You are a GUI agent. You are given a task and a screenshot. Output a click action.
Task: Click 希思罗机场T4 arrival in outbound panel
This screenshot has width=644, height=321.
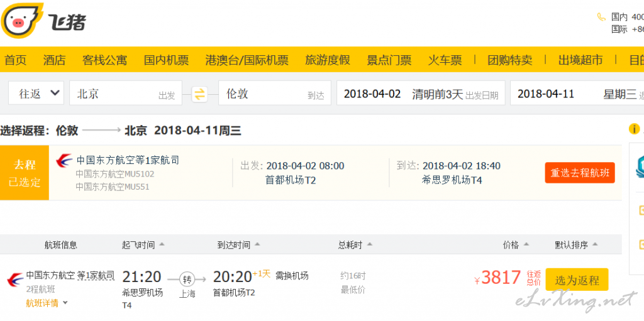pos(452,180)
